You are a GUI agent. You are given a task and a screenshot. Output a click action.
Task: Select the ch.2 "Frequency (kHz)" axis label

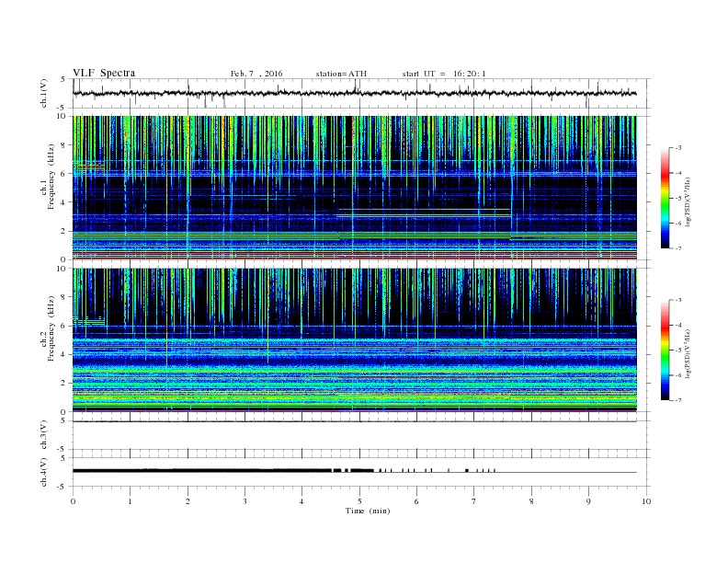51,327
